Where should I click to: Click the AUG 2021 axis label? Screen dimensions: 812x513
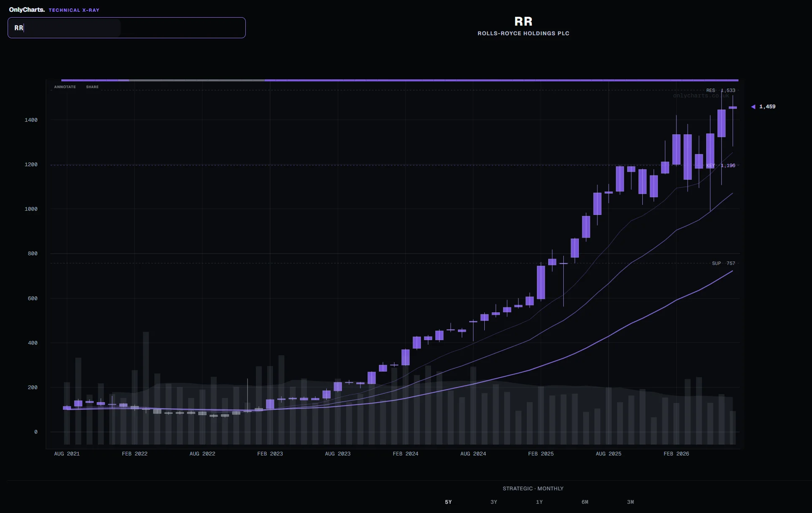click(67, 454)
